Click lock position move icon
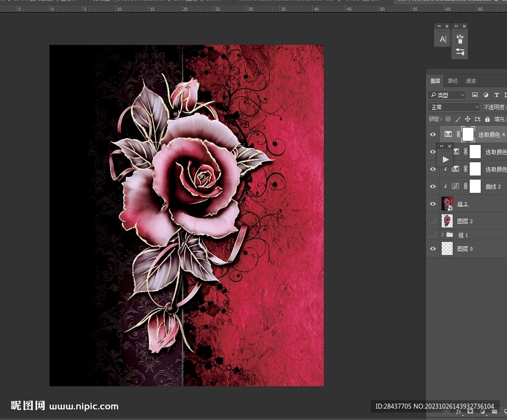 click(x=467, y=119)
